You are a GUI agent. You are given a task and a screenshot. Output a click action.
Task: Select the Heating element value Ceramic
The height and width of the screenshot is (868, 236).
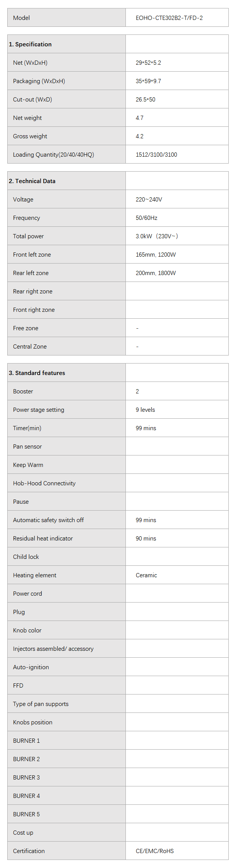[146, 575]
